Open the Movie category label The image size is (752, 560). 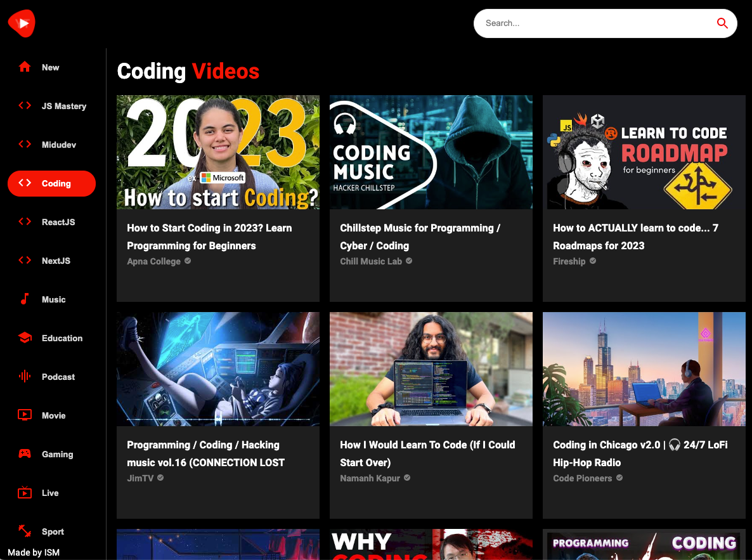(53, 415)
